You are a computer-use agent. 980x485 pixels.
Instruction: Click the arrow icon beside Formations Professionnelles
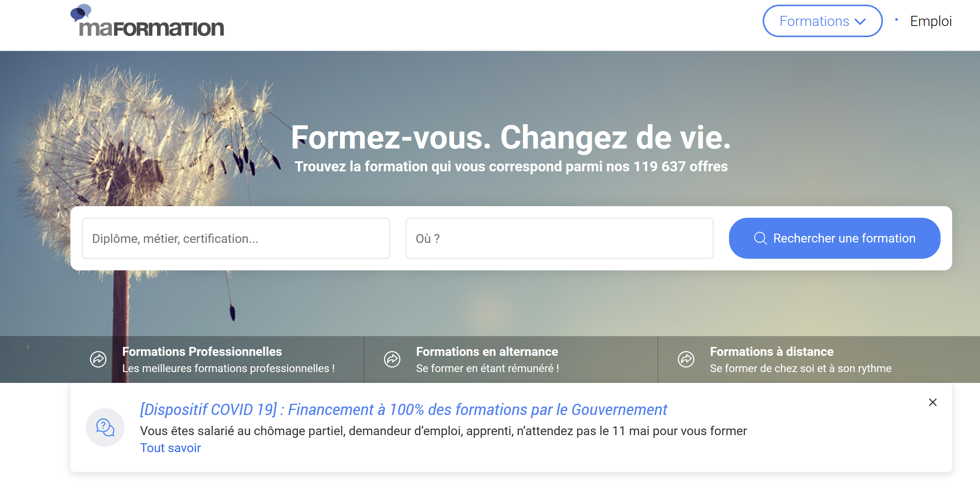pyautogui.click(x=98, y=359)
